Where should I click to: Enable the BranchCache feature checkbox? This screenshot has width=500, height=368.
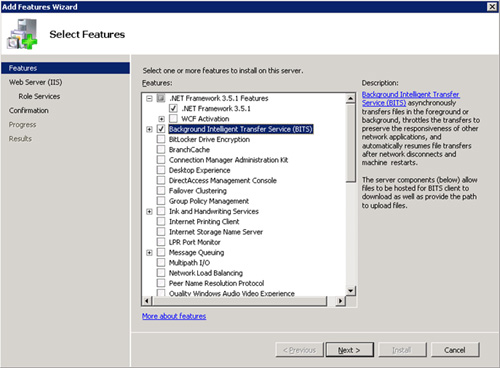(x=161, y=150)
